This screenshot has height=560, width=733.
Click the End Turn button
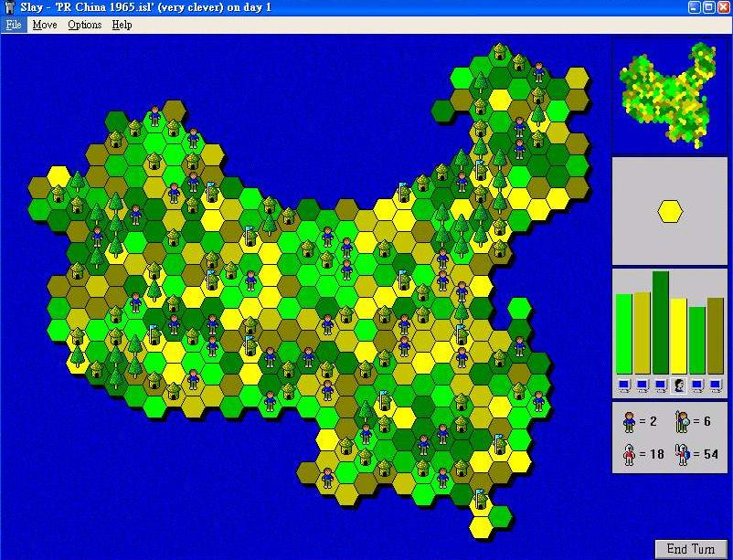691,549
